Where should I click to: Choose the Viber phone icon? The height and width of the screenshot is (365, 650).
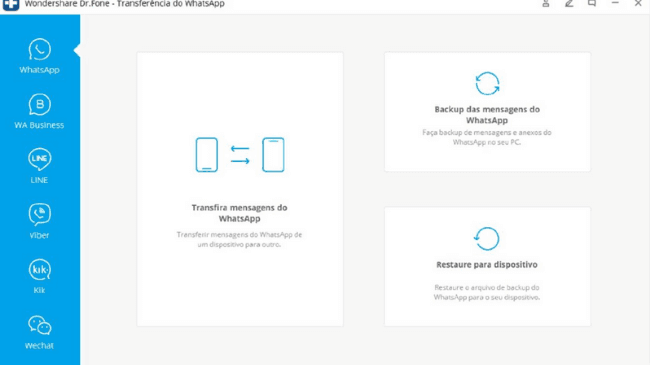(x=39, y=214)
